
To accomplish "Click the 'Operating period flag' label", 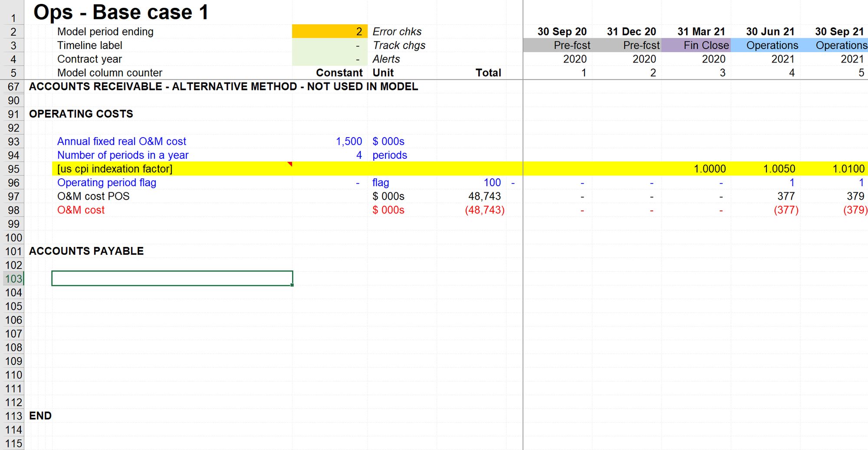I will 107,183.
